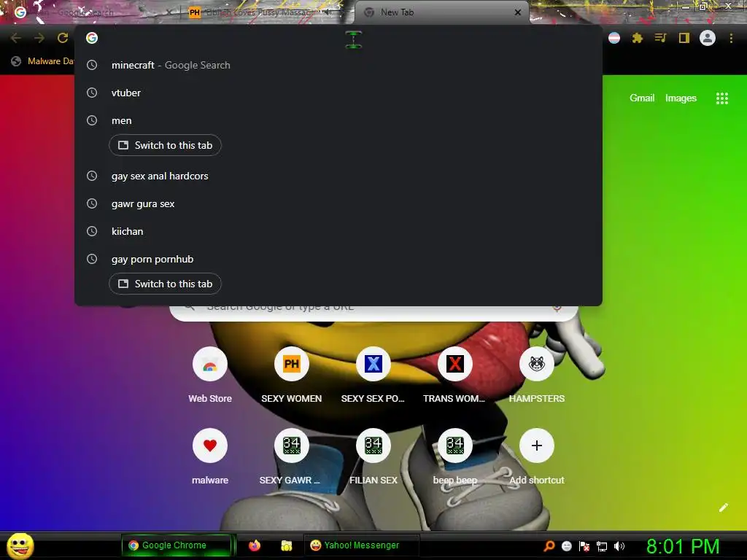Screen dimensions: 747x560
Task: Click the clock icon beside 'vtuber'
Action: pyautogui.click(x=92, y=93)
